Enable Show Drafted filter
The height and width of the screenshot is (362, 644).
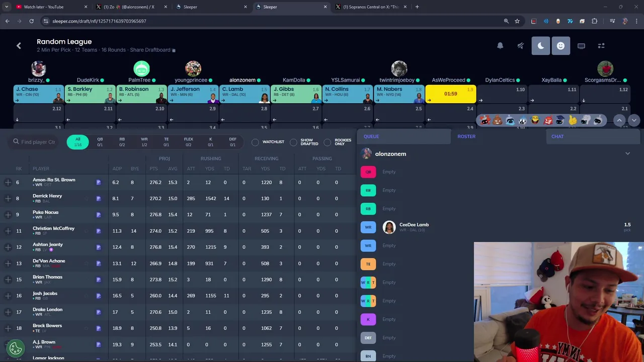tap(293, 142)
